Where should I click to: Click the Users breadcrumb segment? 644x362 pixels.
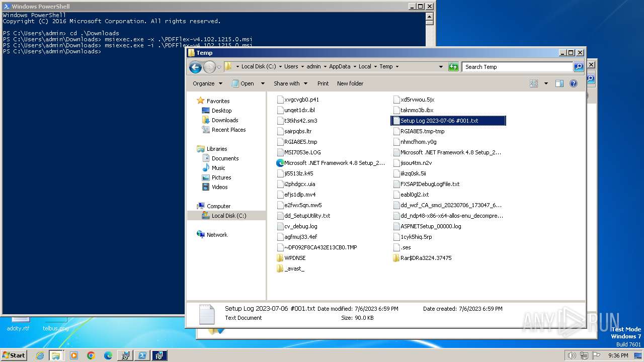click(x=291, y=66)
